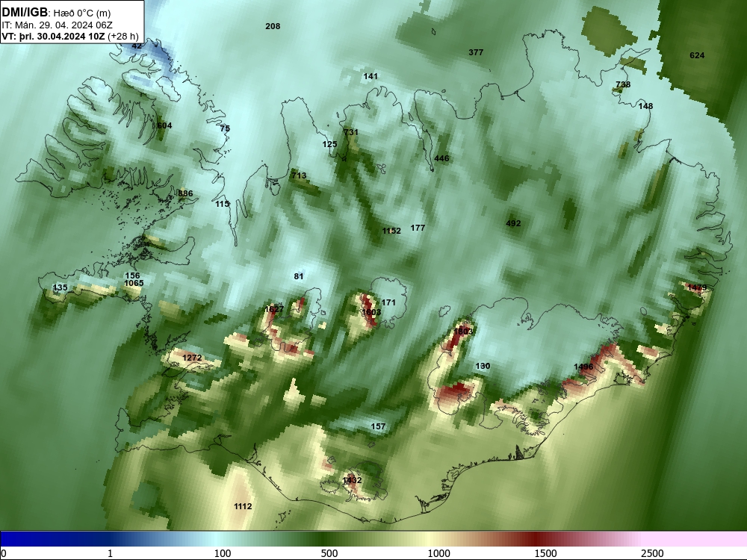Click the map value 157
The width and height of the screenshot is (747, 560).
(378, 426)
